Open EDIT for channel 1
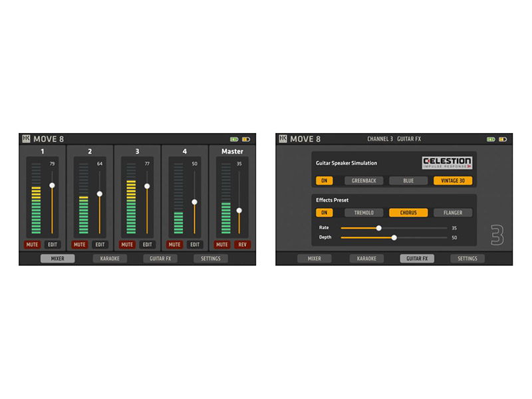This screenshot has width=532, height=399. (x=53, y=244)
